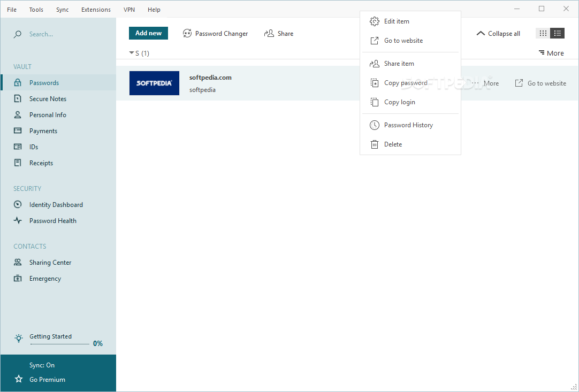Click the Copy password icon
Screen dimensions: 579x392
pyautogui.click(x=375, y=83)
